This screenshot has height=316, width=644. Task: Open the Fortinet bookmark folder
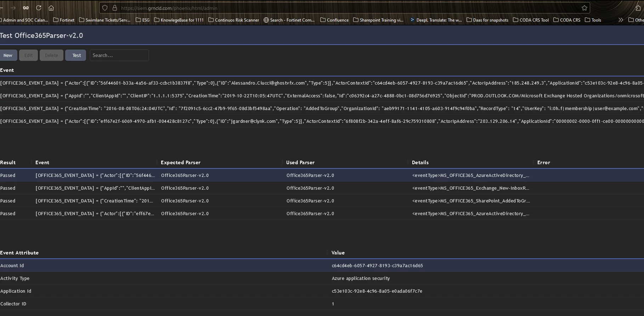[64, 20]
